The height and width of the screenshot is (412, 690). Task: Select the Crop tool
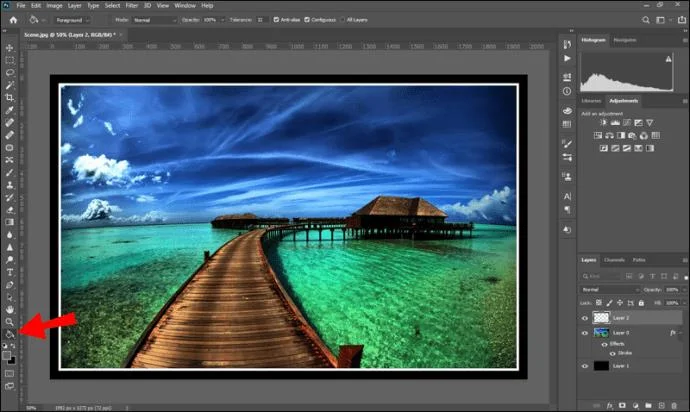pos(10,97)
